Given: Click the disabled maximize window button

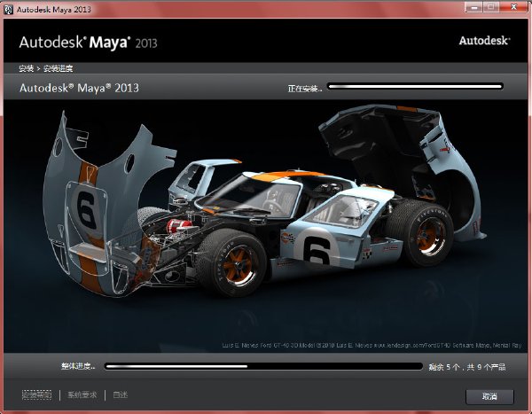Looking at the screenshot, I should click(490, 7).
